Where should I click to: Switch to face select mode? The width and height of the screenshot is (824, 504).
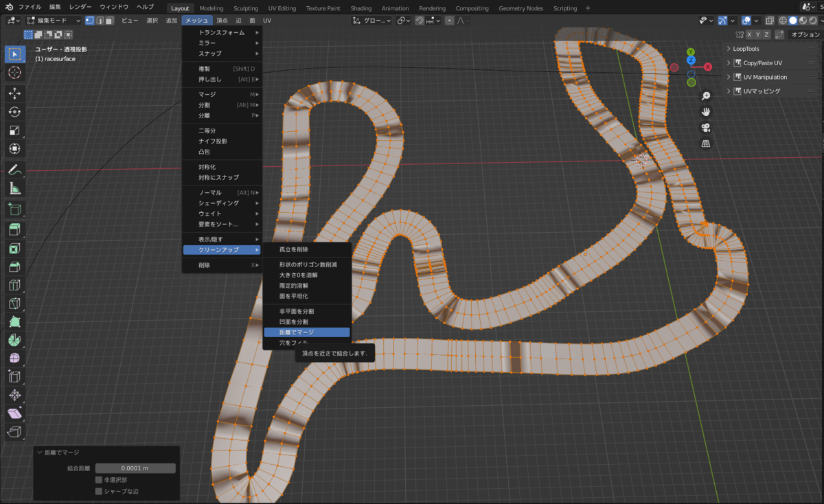[111, 21]
